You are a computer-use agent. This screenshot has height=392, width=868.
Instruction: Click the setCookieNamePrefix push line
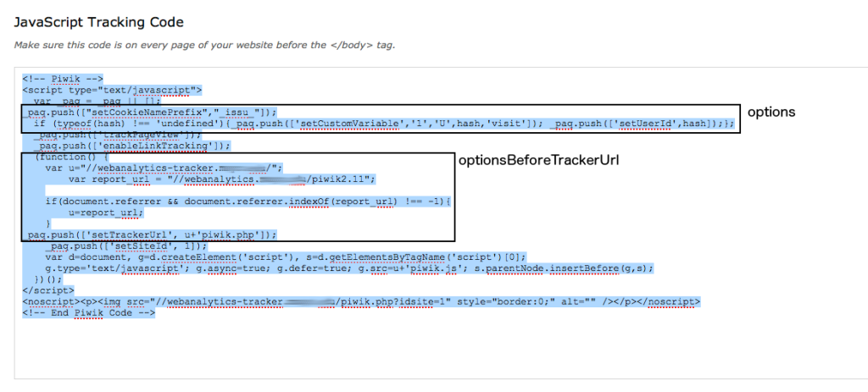pos(149,112)
